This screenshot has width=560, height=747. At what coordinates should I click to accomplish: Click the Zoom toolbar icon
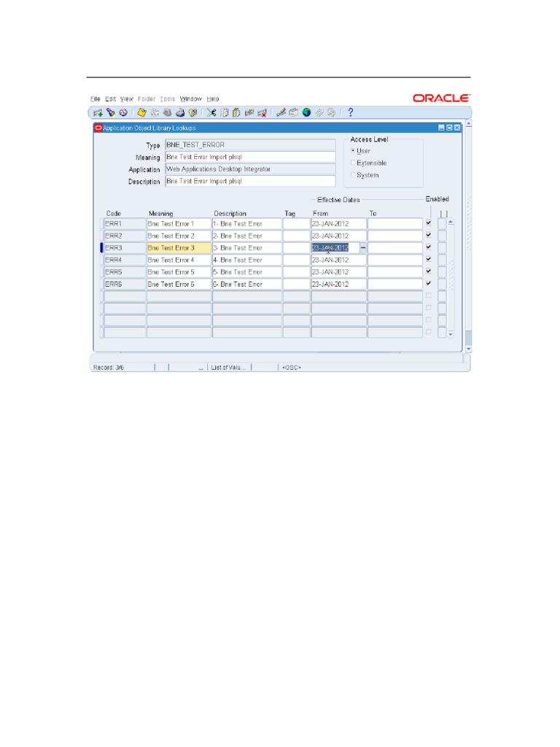point(293,113)
